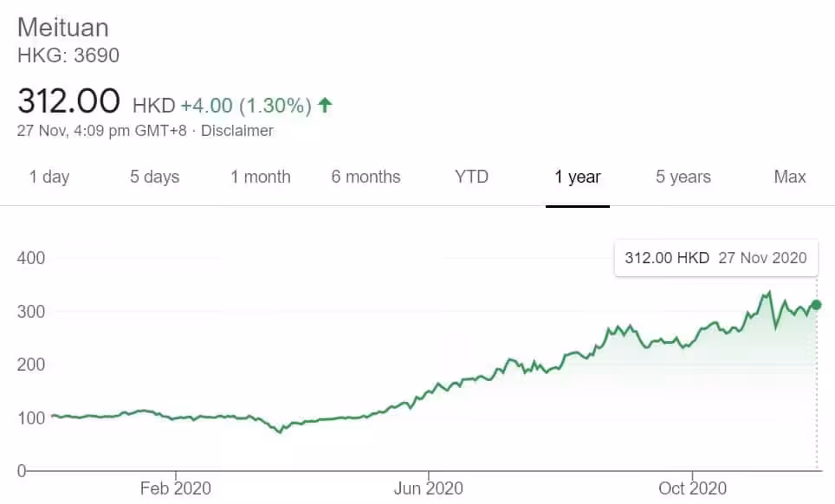This screenshot has height=504, width=835.
Task: Click the Feb 2020 axis label
Action: click(176, 488)
